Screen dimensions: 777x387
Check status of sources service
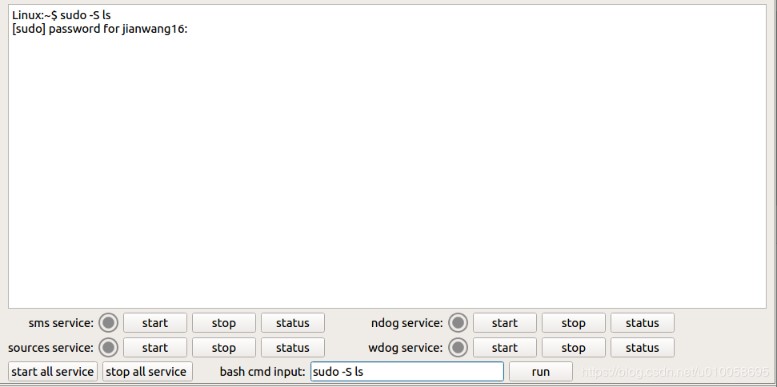click(293, 347)
